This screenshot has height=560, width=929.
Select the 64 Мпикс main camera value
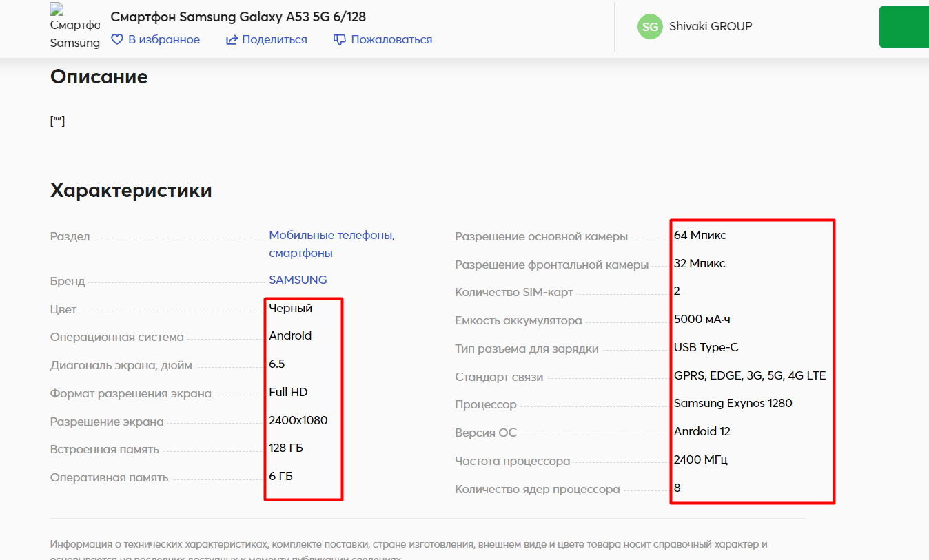[700, 235]
